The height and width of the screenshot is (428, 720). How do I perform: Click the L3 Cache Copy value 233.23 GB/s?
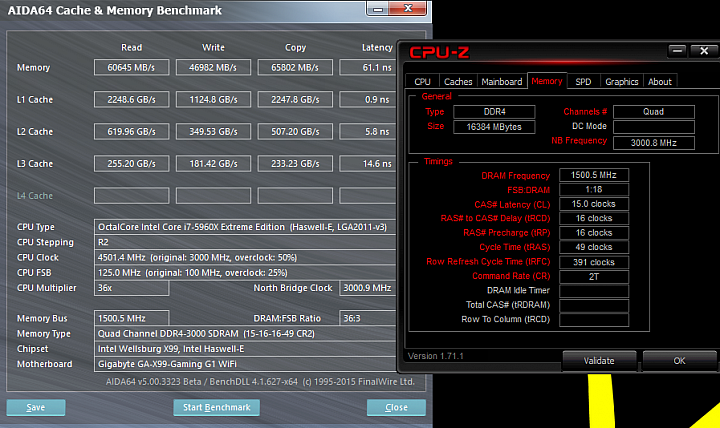tap(295, 163)
